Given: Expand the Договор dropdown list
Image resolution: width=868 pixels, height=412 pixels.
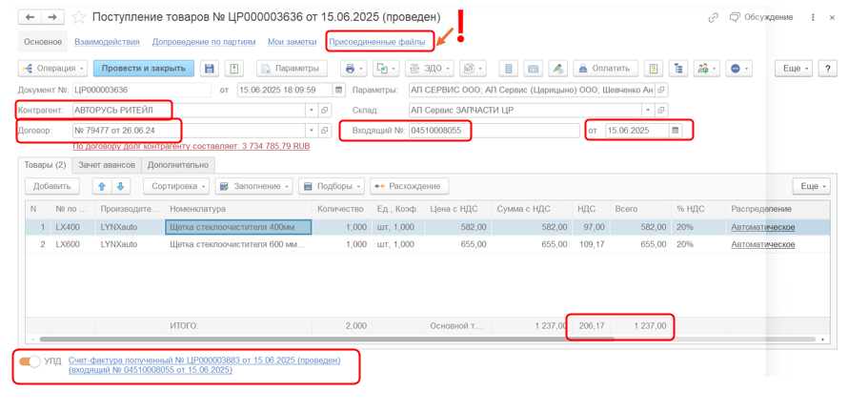Looking at the screenshot, I should pyautogui.click(x=311, y=131).
